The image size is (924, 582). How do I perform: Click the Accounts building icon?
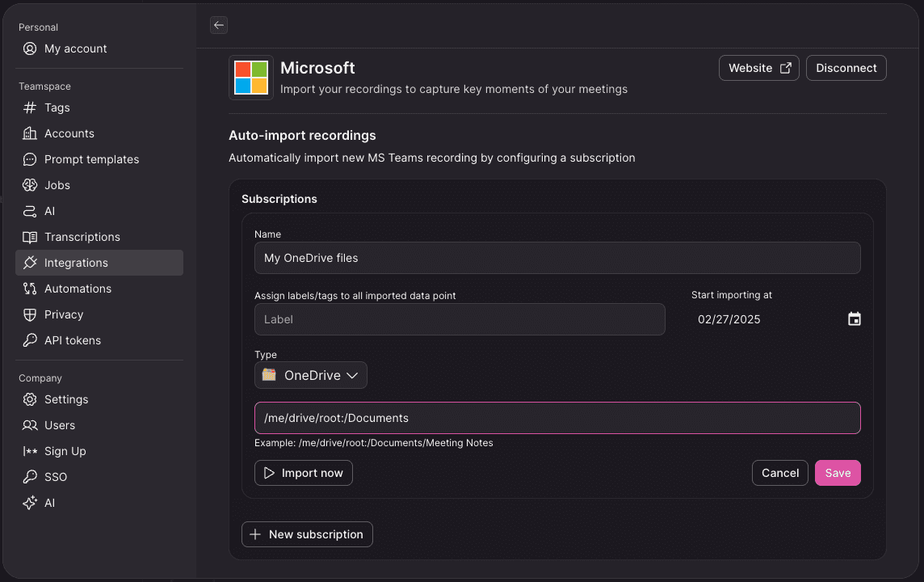coord(29,133)
